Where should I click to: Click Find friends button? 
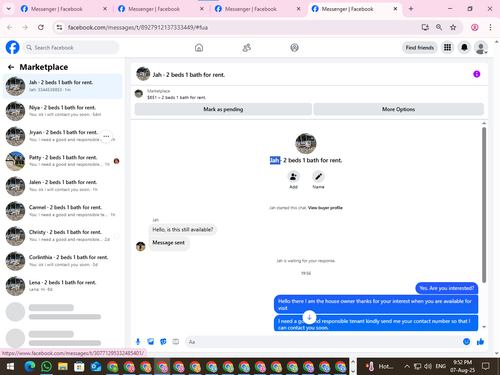coord(420,48)
